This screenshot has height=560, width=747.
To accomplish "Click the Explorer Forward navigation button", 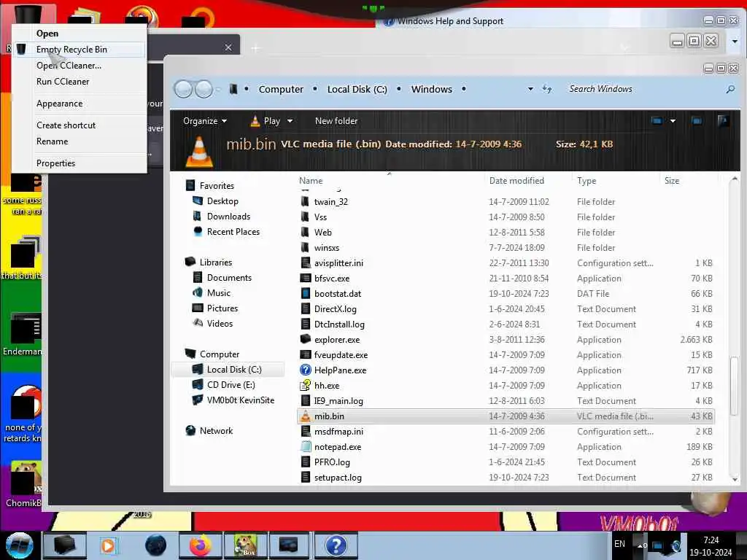I will [204, 89].
